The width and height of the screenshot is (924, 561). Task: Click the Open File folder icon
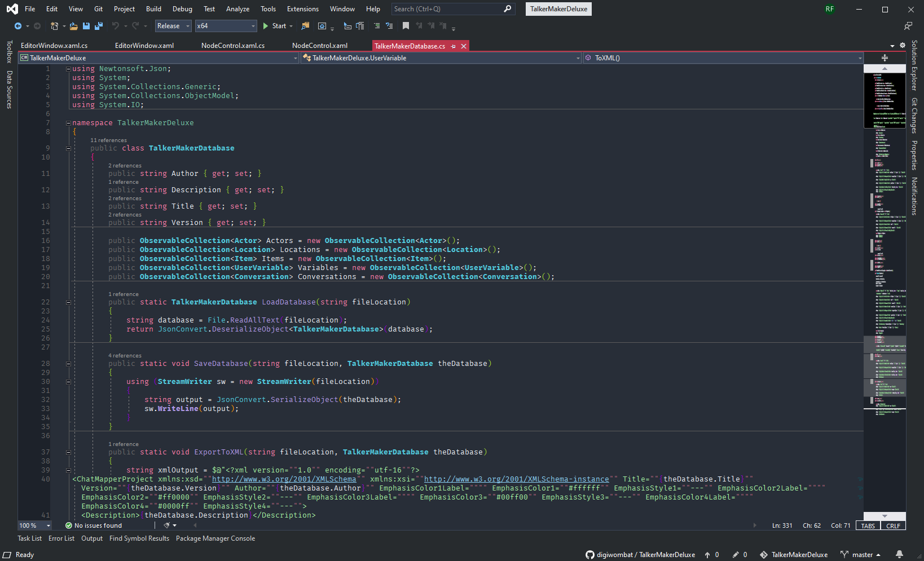tap(73, 26)
